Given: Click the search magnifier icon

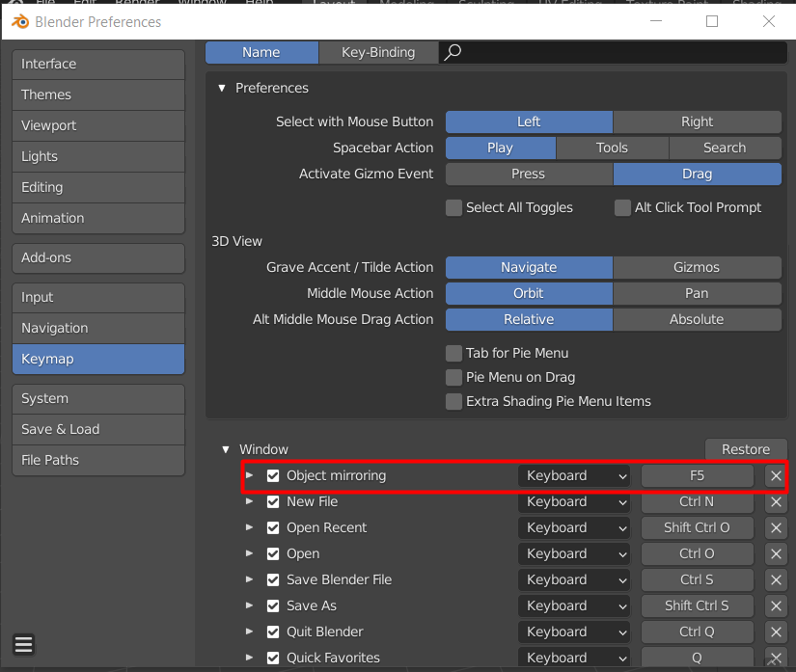Looking at the screenshot, I should coord(453,52).
